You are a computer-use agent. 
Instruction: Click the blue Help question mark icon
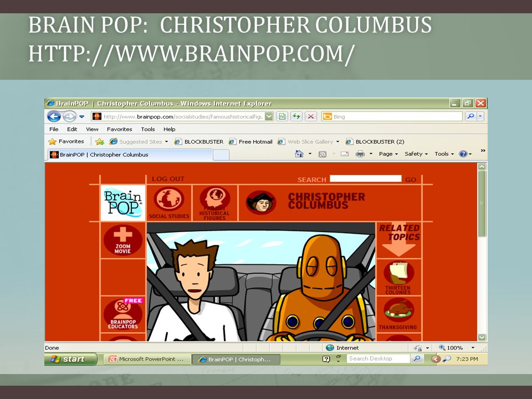pos(463,154)
